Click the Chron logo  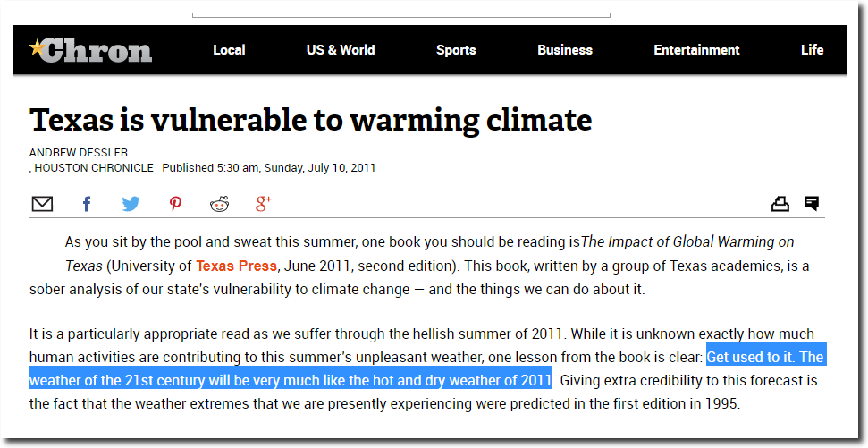point(90,50)
